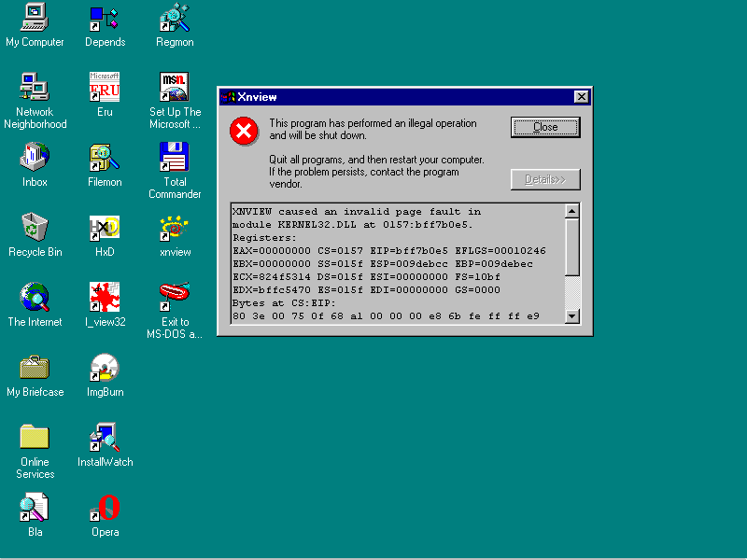Image resolution: width=747 pixels, height=560 pixels.
Task: Close the Xnview error dialog via title bar X
Action: point(581,97)
